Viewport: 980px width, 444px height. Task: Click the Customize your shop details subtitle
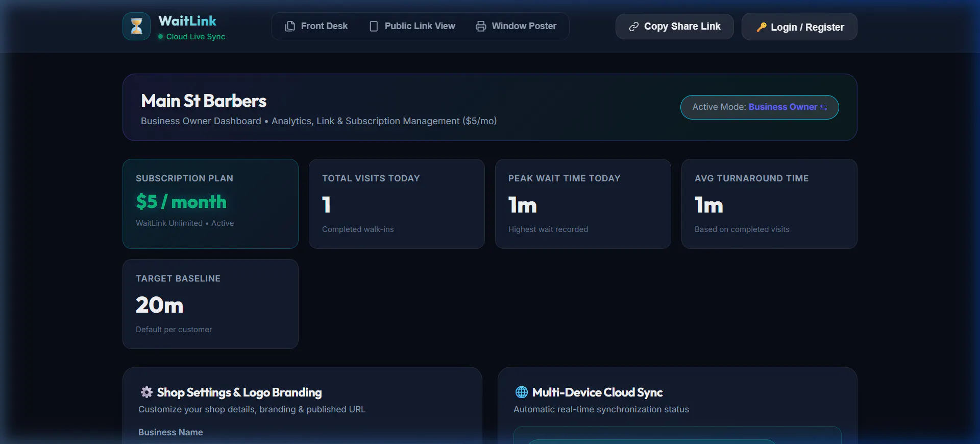[x=252, y=409]
